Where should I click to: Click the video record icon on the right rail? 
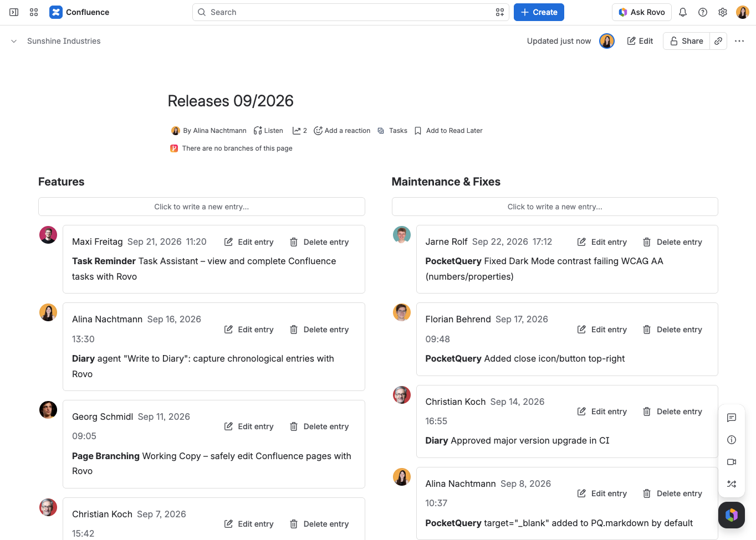(732, 462)
